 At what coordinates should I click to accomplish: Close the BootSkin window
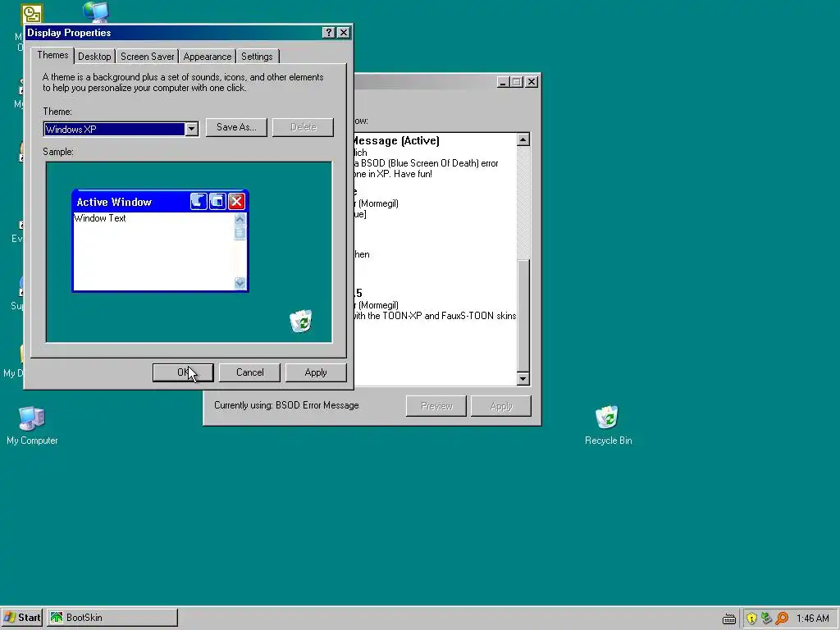point(532,82)
